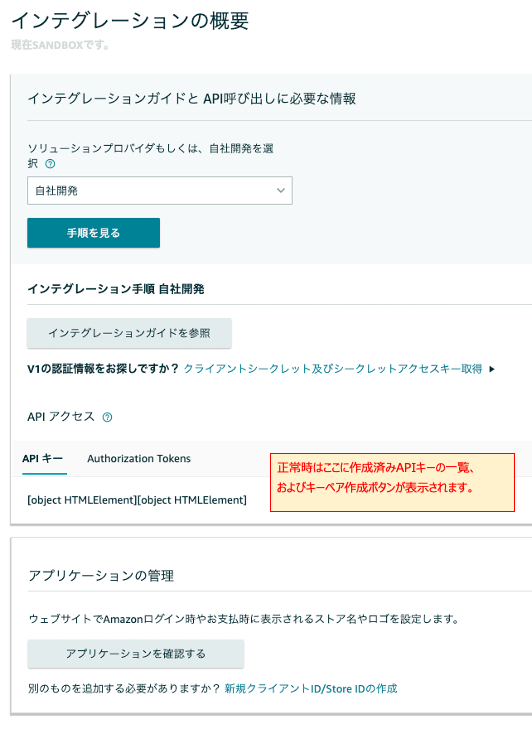Screen dimensions: 532x729
Task: Click the 現在SANDBOXです。 status text
Action: click(60, 45)
